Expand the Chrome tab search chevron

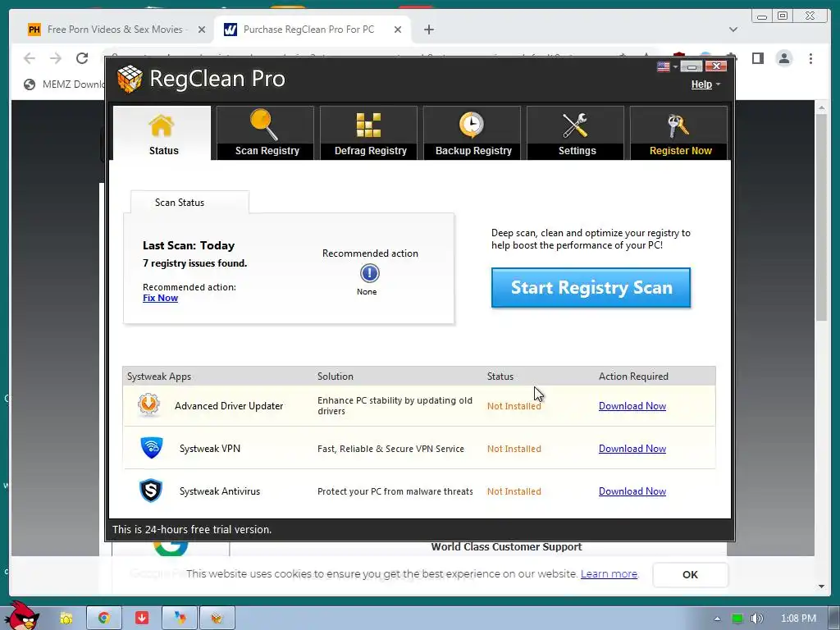(733, 30)
